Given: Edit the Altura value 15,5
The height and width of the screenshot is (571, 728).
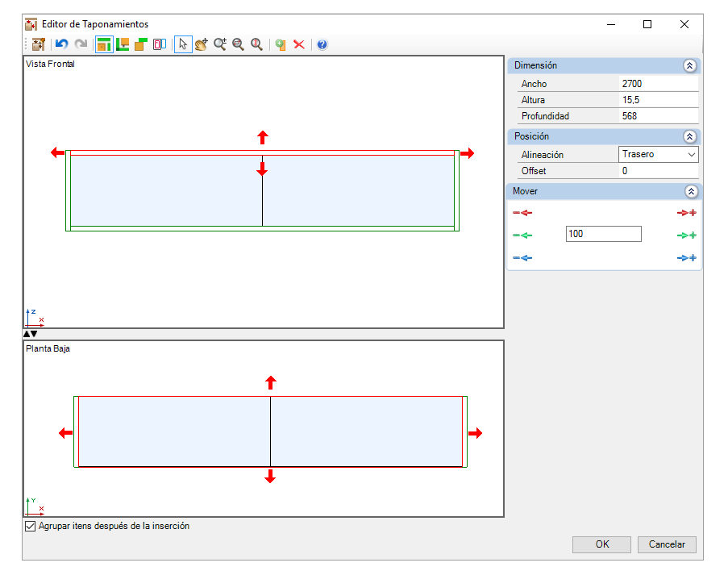Looking at the screenshot, I should click(659, 100).
